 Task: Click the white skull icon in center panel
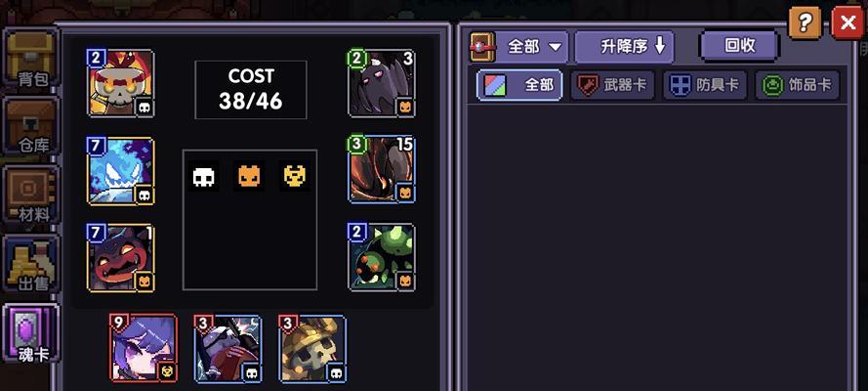point(203,176)
